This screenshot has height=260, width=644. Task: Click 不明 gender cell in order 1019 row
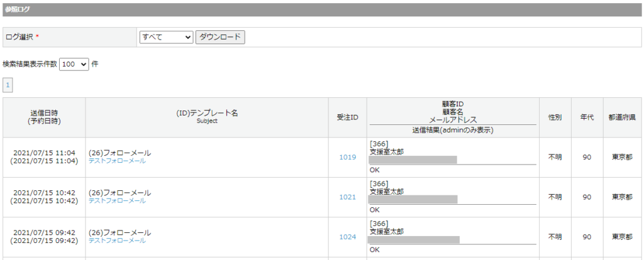coord(555,157)
